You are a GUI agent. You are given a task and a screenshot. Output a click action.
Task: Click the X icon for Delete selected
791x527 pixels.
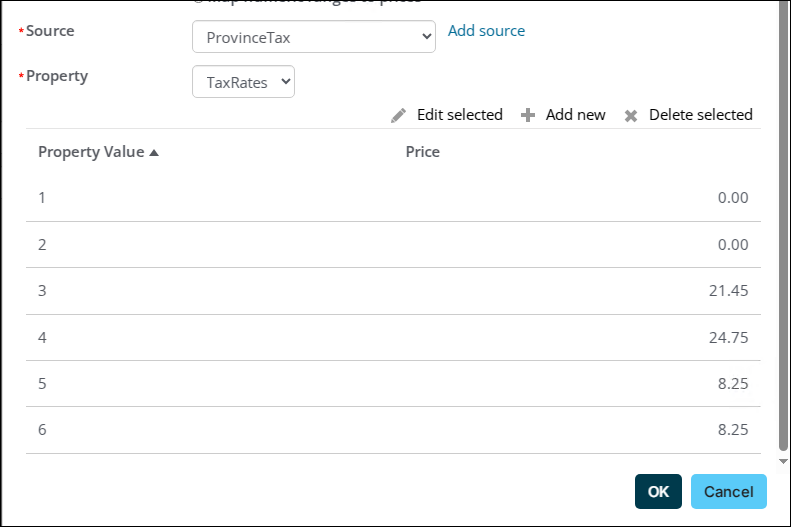tap(631, 115)
